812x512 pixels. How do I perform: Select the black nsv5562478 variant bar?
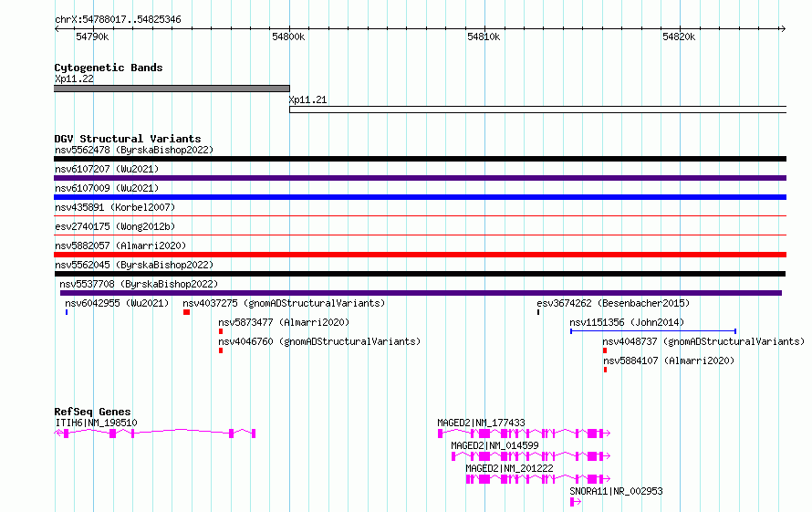pyautogui.click(x=421, y=159)
